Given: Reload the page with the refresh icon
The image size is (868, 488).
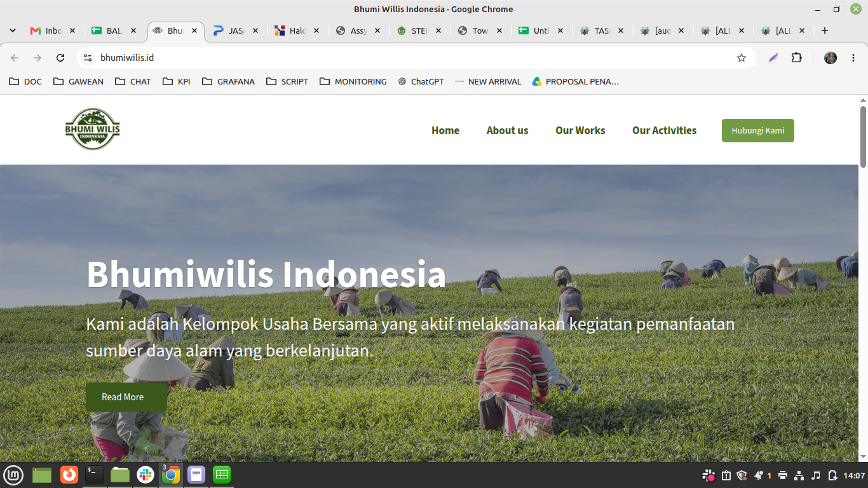Looking at the screenshot, I should click(x=60, y=58).
